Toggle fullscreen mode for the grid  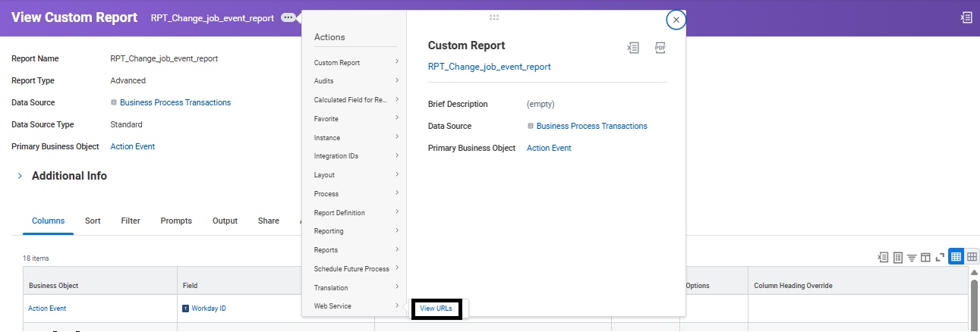click(939, 257)
